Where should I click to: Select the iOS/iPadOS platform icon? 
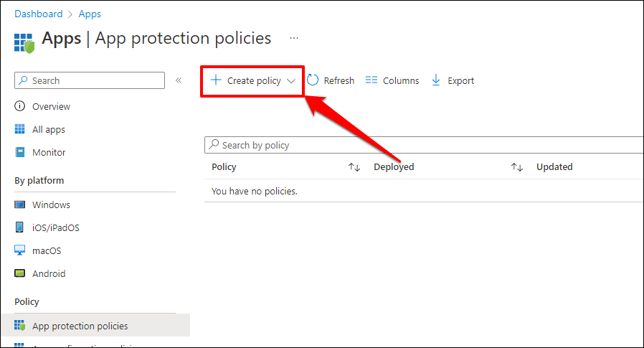20,227
